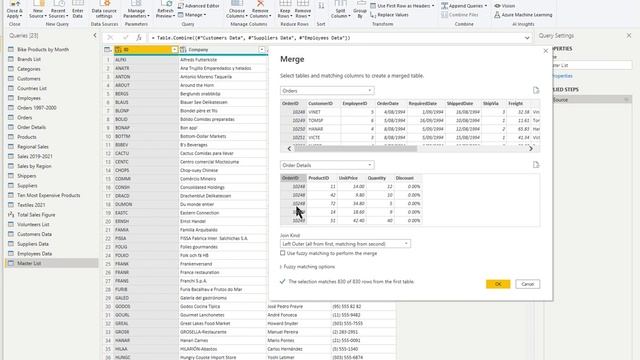This screenshot has width=640, height=360.
Task: Open the New Source ribbon button
Action: click(38, 9)
